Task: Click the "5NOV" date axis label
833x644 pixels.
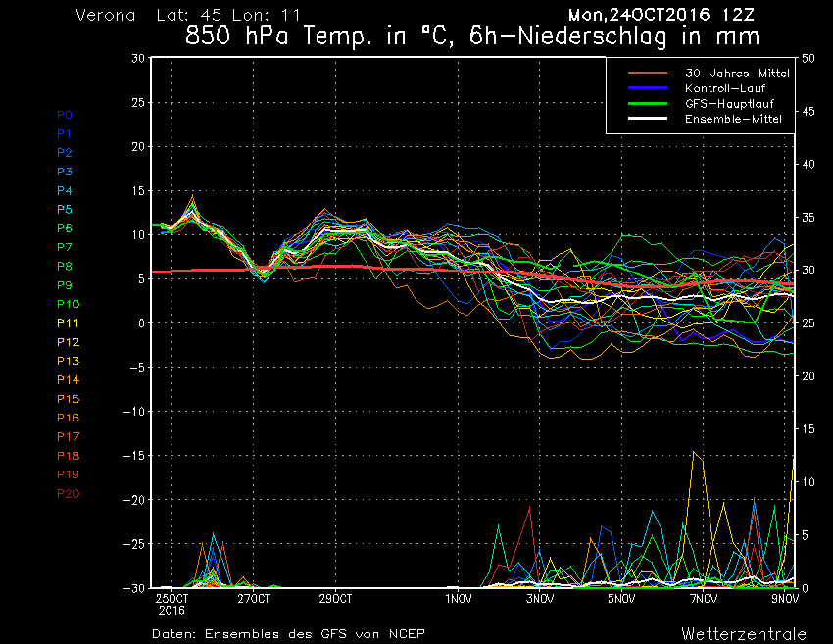Action: 621,599
